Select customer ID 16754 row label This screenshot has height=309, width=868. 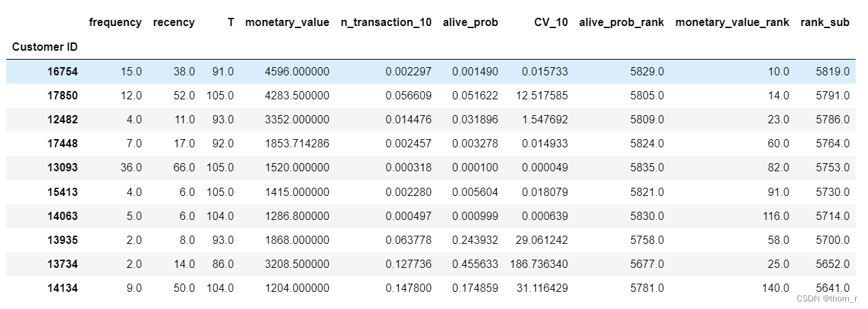pos(62,71)
